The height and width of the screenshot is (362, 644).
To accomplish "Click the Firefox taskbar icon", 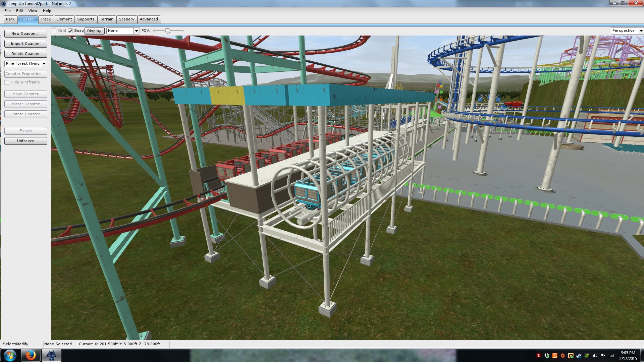I will [x=31, y=355].
